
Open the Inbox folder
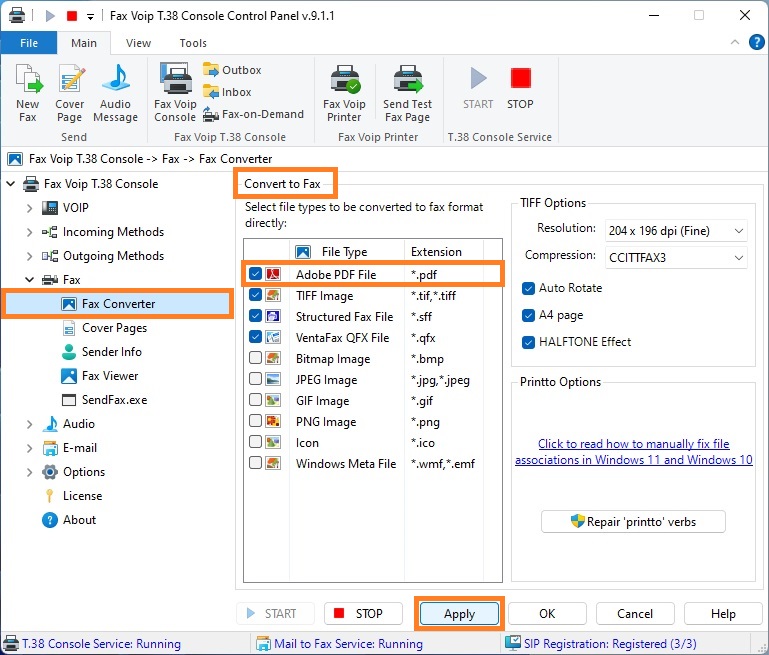[227, 92]
